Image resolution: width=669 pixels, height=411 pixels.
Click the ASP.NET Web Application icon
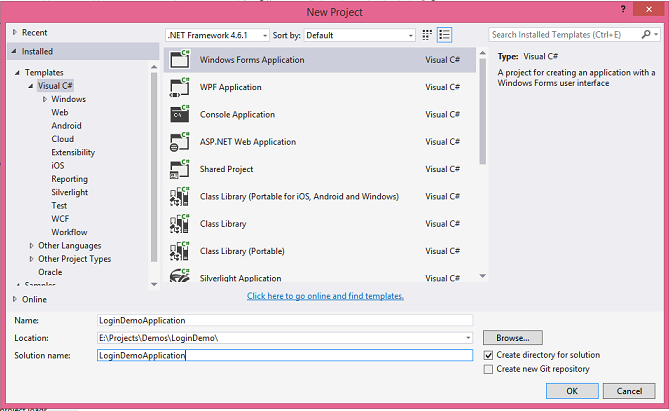click(x=180, y=142)
